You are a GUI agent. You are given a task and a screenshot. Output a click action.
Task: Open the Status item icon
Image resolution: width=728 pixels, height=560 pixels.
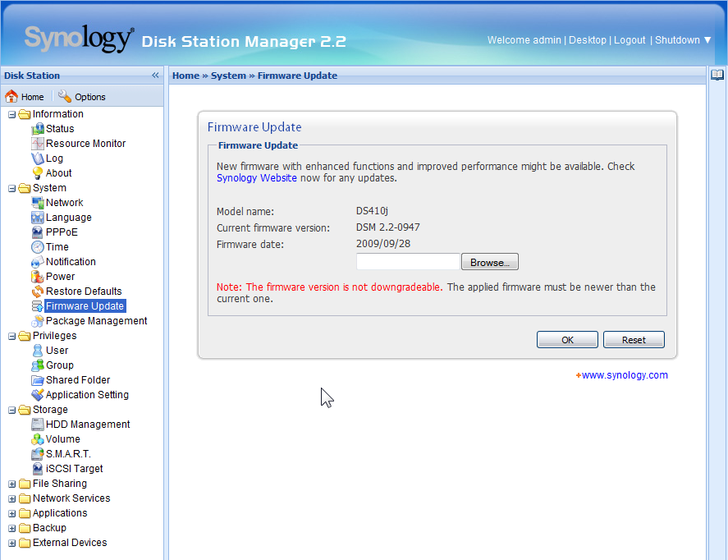coord(38,129)
